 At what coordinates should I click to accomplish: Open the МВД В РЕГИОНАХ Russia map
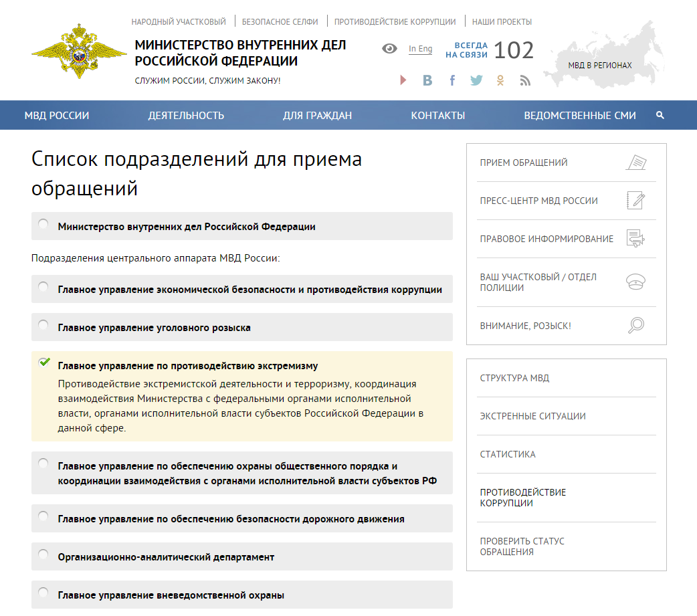click(605, 56)
